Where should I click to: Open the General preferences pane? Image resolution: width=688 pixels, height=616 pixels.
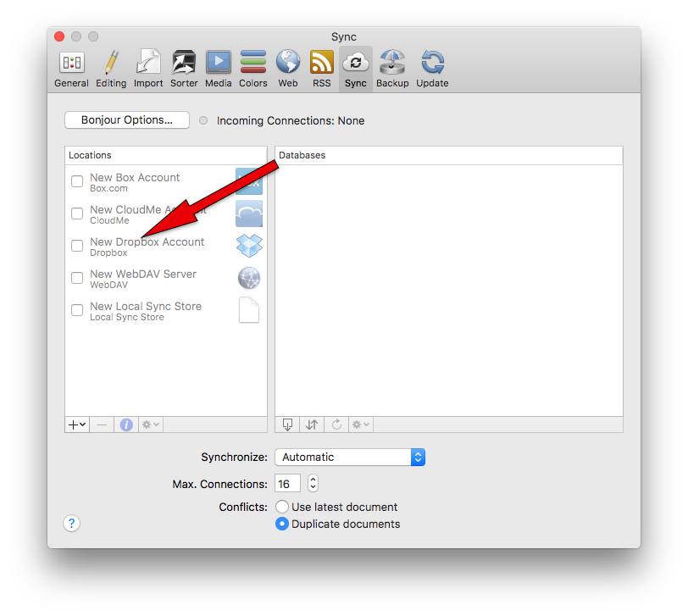coord(71,69)
